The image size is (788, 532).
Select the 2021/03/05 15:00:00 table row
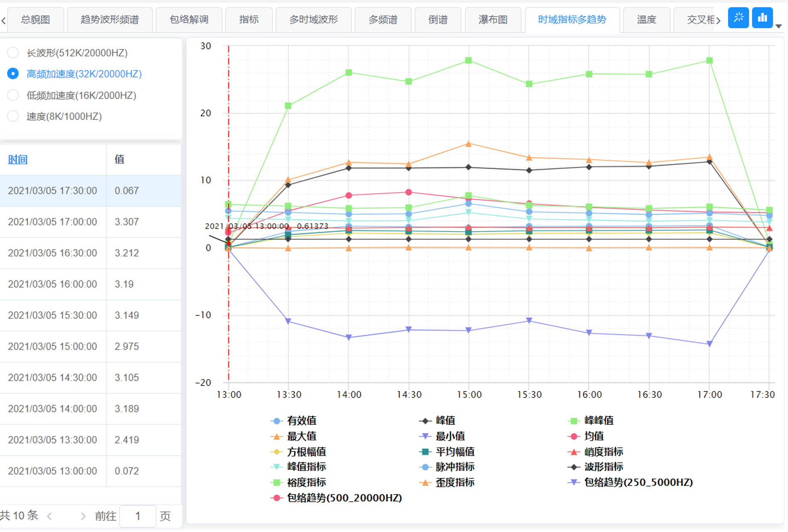click(x=52, y=347)
